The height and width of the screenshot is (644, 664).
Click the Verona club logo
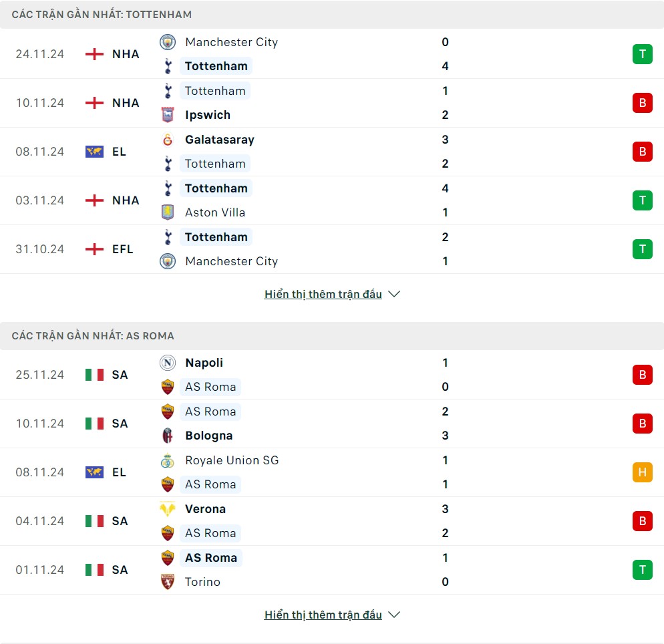pos(168,509)
